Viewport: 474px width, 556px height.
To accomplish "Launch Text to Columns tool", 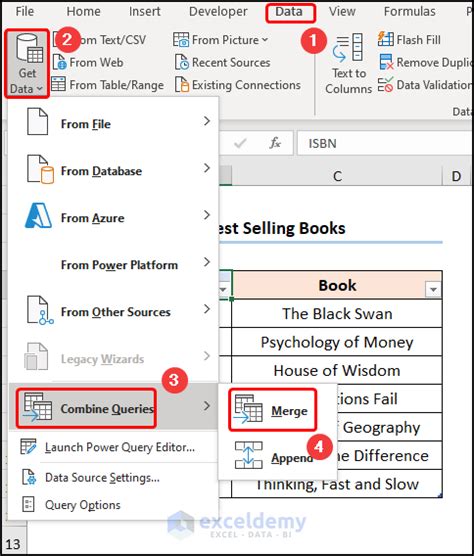I will [x=348, y=64].
